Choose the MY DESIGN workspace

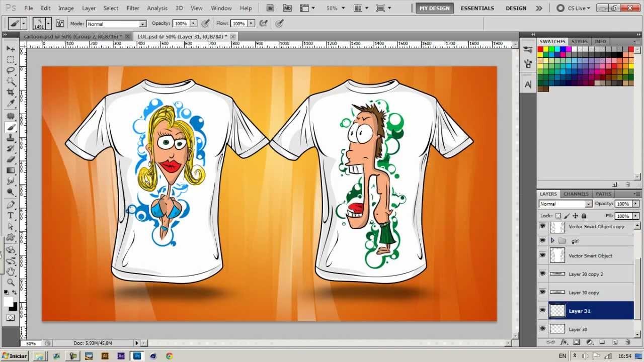click(434, 8)
